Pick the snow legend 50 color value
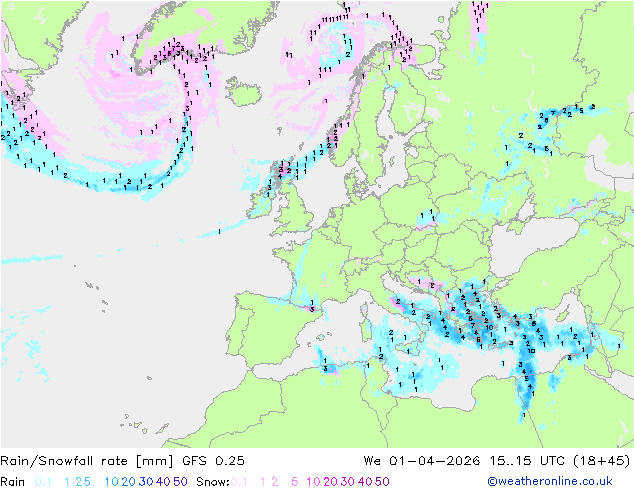Image resolution: width=634 pixels, height=490 pixels. (x=382, y=482)
